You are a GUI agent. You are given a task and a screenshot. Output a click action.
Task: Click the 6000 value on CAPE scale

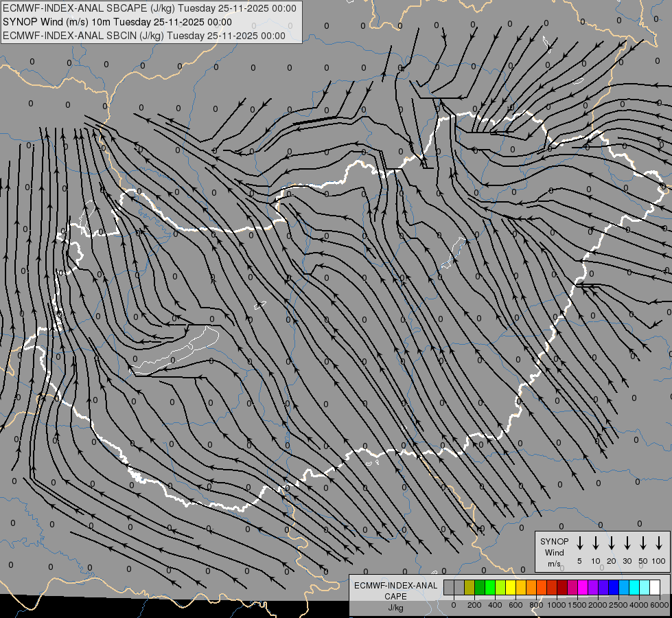point(660,605)
